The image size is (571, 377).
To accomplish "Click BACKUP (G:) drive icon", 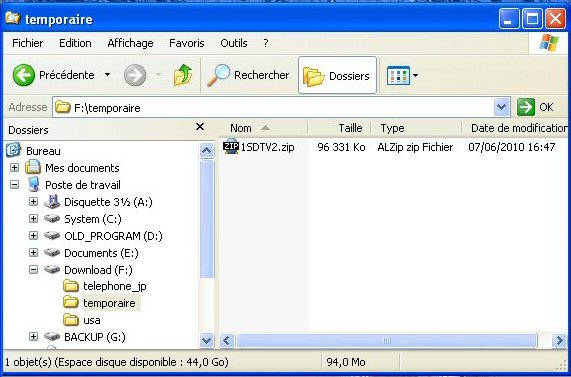I will [52, 337].
